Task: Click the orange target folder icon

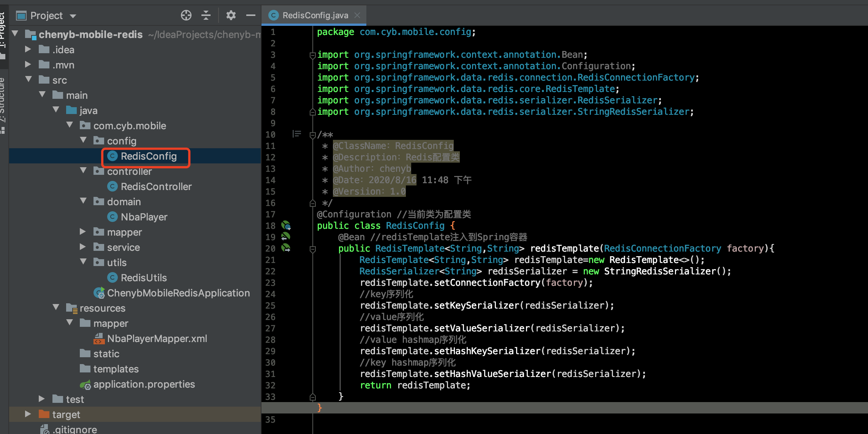Action: [44, 414]
